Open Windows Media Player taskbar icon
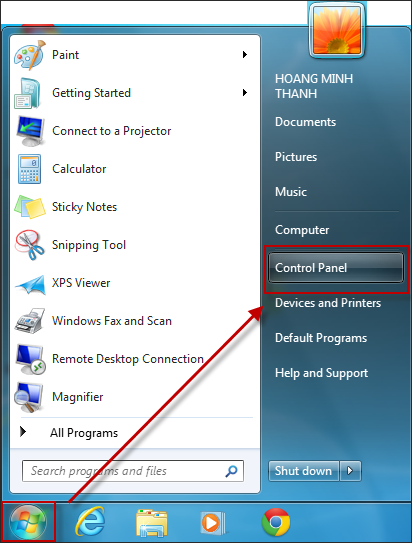 click(x=213, y=523)
